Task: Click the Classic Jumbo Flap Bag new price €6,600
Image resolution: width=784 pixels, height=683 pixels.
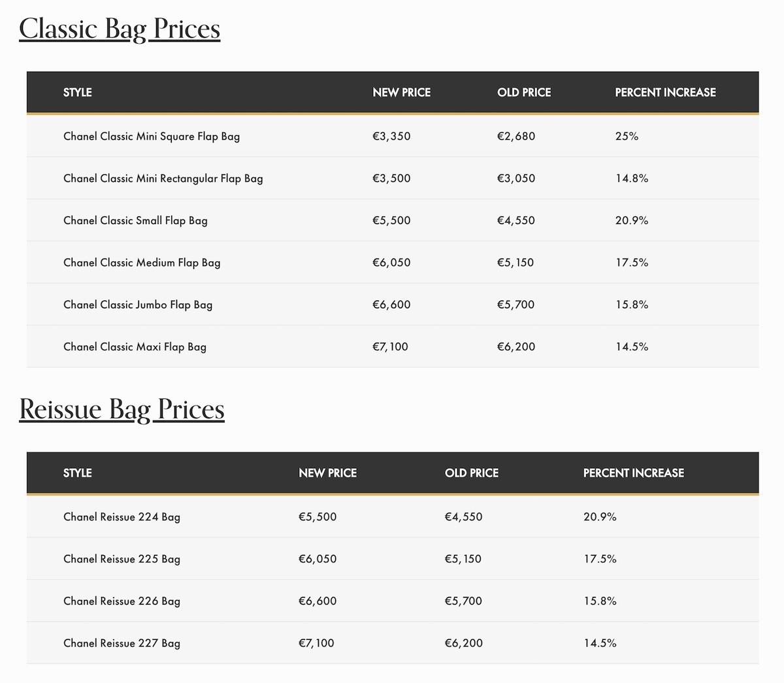Action: coord(391,305)
